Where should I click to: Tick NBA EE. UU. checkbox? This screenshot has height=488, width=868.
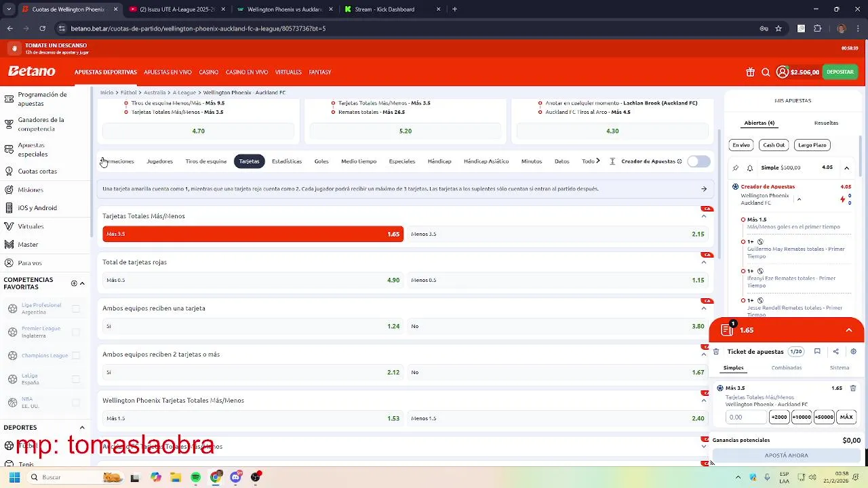point(76,402)
